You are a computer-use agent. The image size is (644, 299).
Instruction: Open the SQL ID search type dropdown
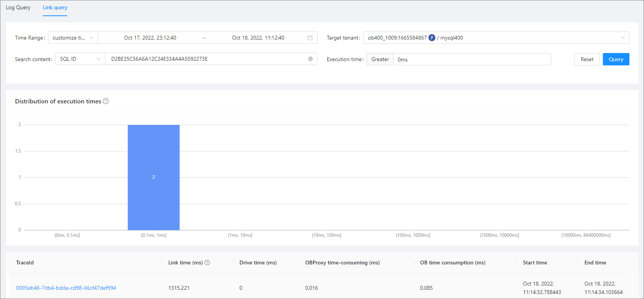(80, 59)
